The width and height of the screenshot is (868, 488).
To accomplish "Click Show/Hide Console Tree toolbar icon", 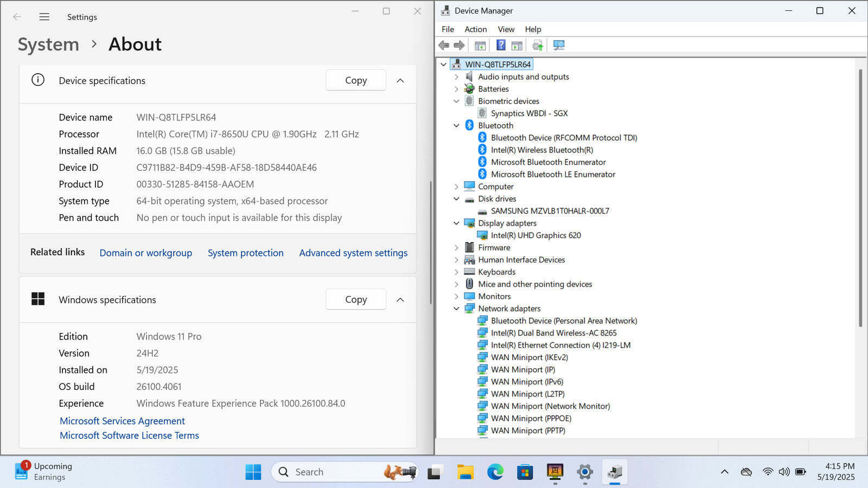I will [480, 46].
